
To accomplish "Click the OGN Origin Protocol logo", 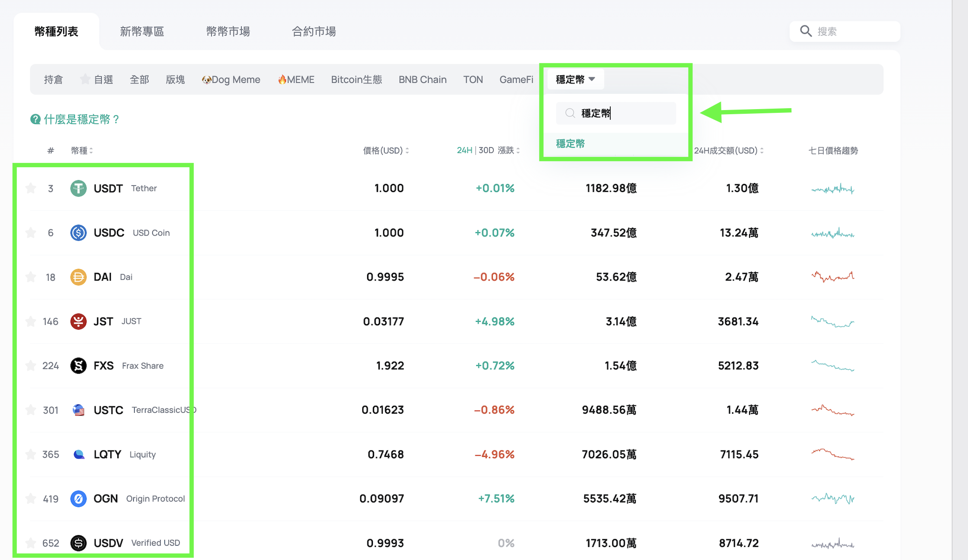I will pyautogui.click(x=78, y=499).
